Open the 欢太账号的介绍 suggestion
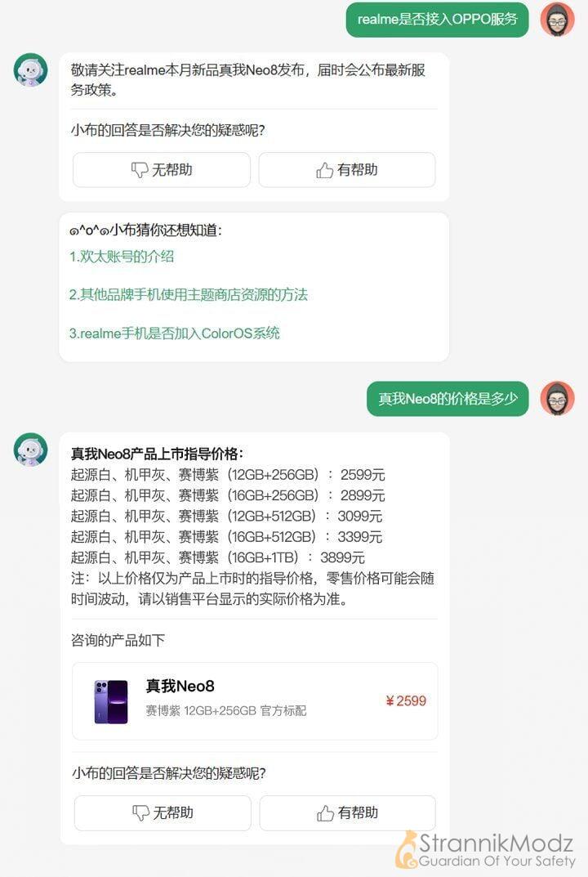This screenshot has height=877, width=588. tap(122, 257)
